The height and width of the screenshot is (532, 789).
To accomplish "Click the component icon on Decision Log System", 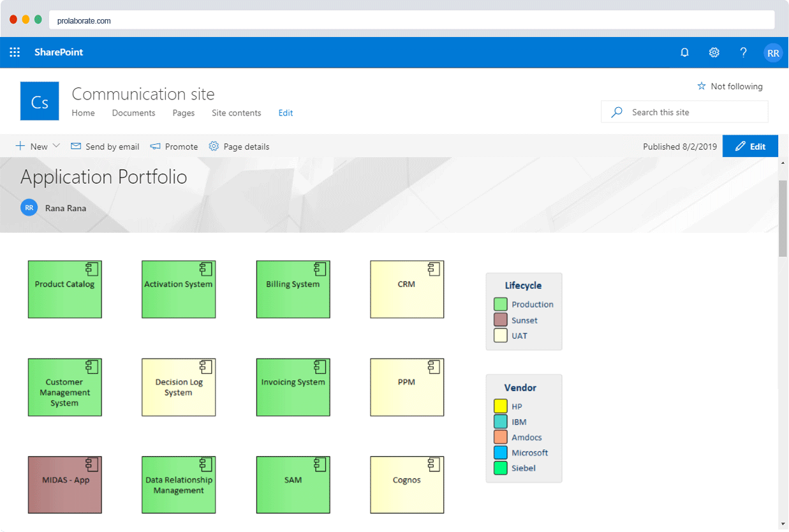I will (x=205, y=366).
